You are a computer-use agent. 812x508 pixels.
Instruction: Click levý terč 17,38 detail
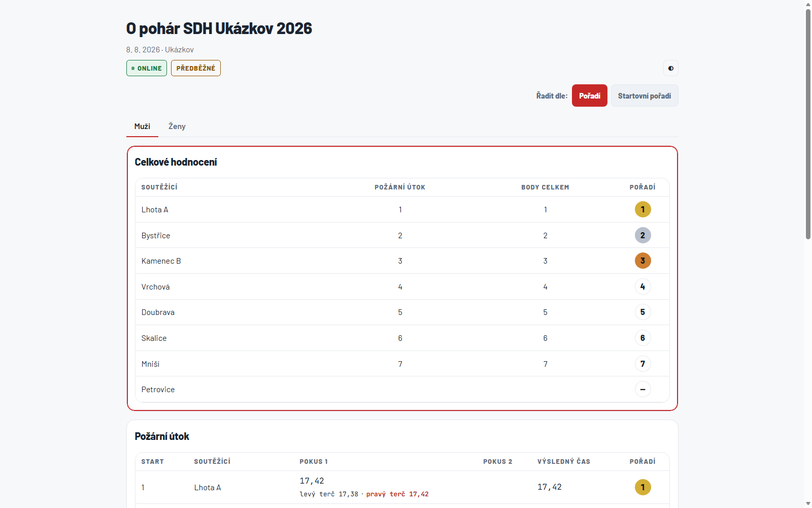(329, 494)
